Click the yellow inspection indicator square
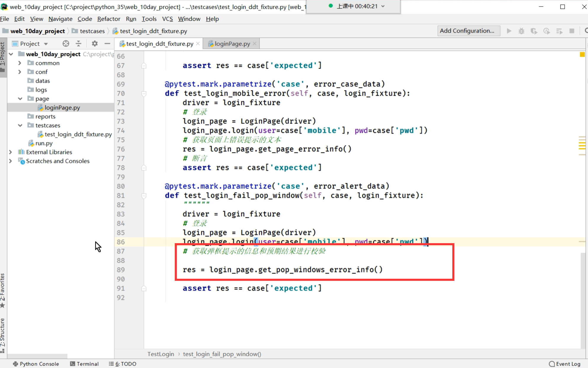588x368 pixels. click(582, 55)
